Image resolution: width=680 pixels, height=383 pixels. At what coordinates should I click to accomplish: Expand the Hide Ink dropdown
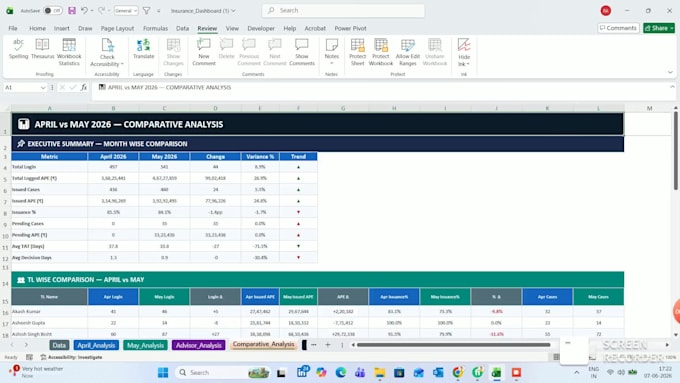[468, 64]
